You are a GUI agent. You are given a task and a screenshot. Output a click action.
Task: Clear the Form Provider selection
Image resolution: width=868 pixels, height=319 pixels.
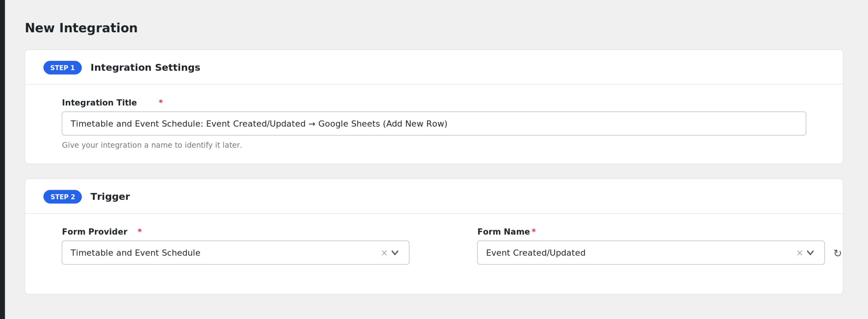(x=384, y=253)
